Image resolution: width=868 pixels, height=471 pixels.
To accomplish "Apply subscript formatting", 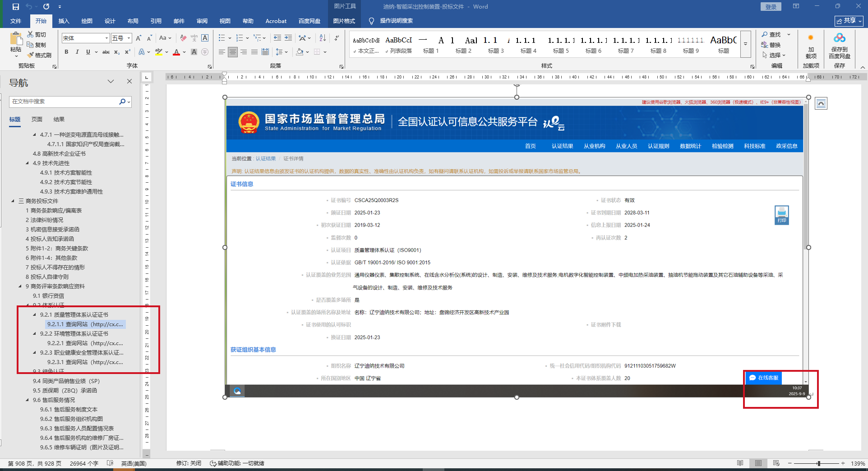I will coord(117,52).
